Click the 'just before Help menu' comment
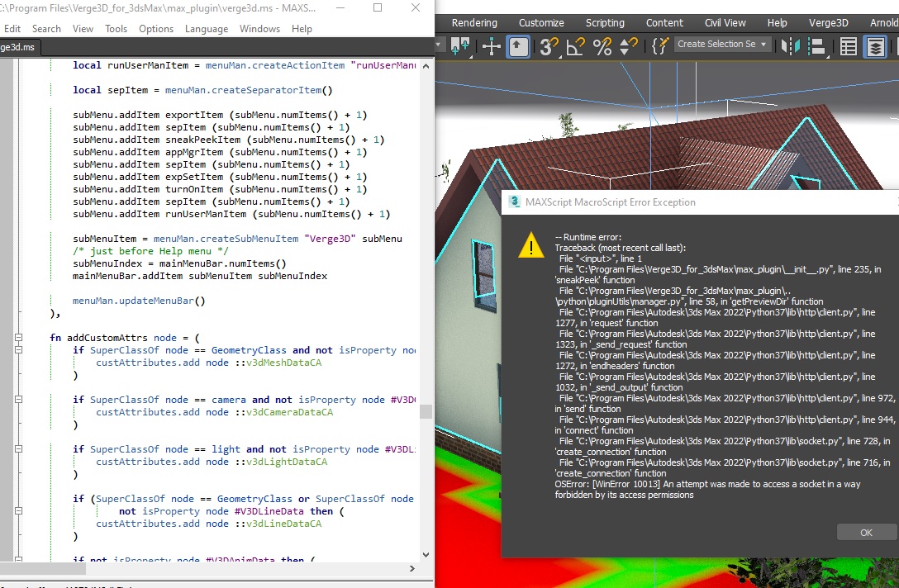The image size is (899, 588). (150, 251)
